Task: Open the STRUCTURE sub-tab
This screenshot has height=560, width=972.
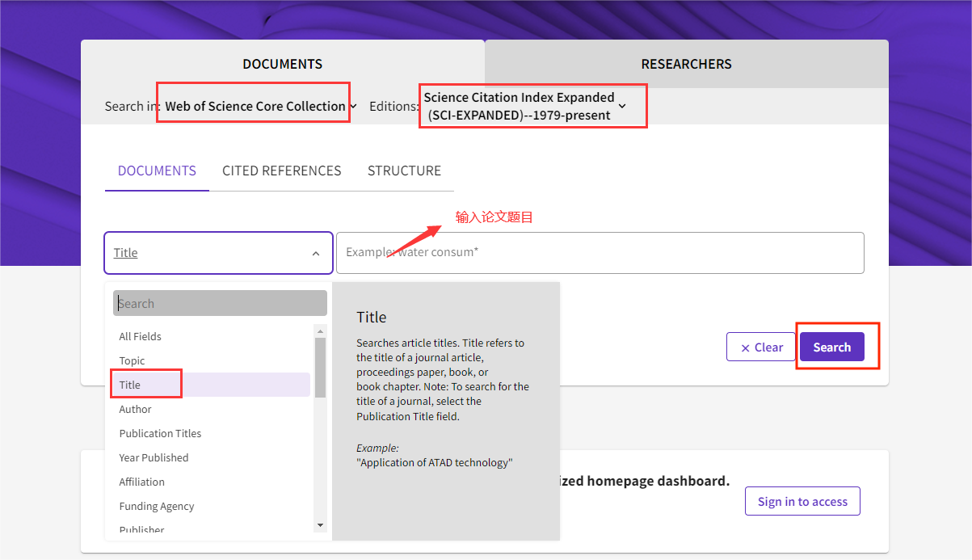Action: coord(404,171)
